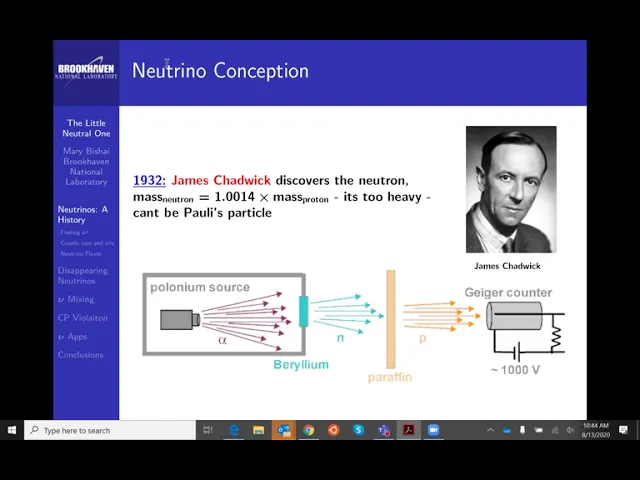Viewport: 640px width, 480px height.
Task: Open the battery status tray icon
Action: tap(538, 430)
